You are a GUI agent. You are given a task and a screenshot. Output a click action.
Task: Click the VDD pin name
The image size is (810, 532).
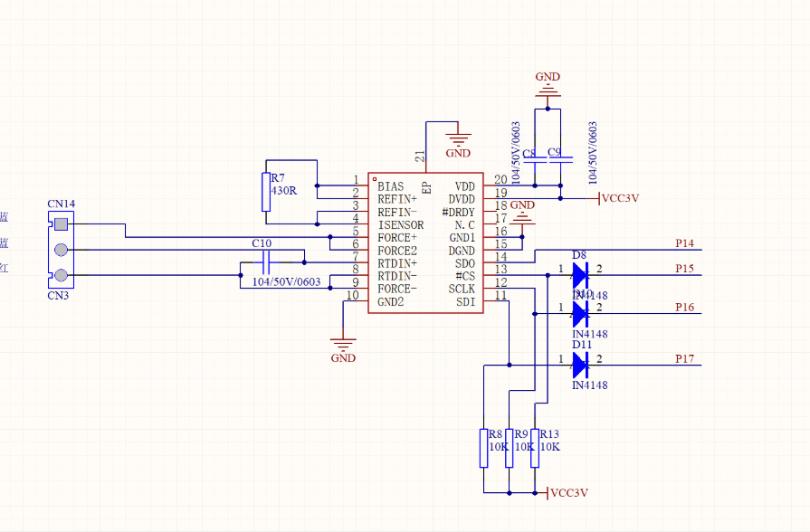pyautogui.click(x=465, y=186)
